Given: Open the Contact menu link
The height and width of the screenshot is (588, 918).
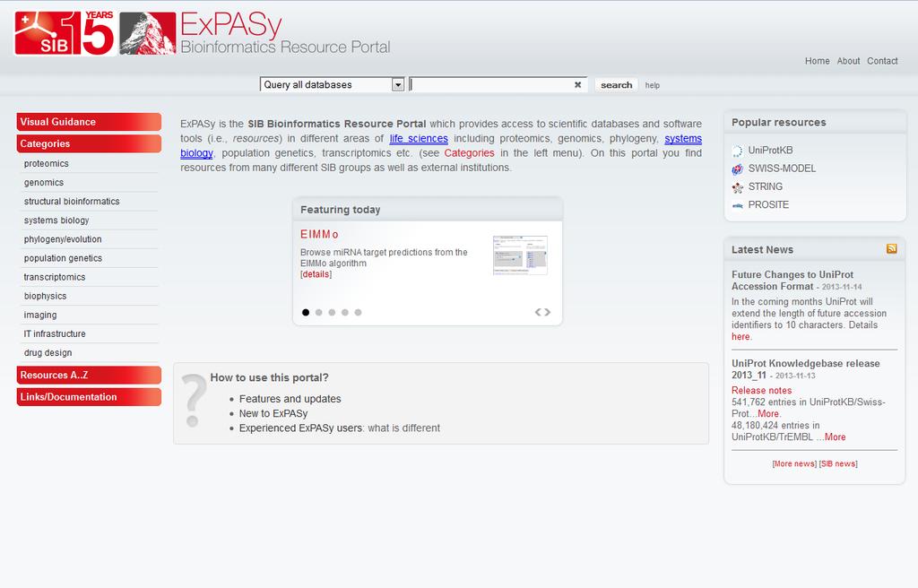Looking at the screenshot, I should [x=882, y=61].
